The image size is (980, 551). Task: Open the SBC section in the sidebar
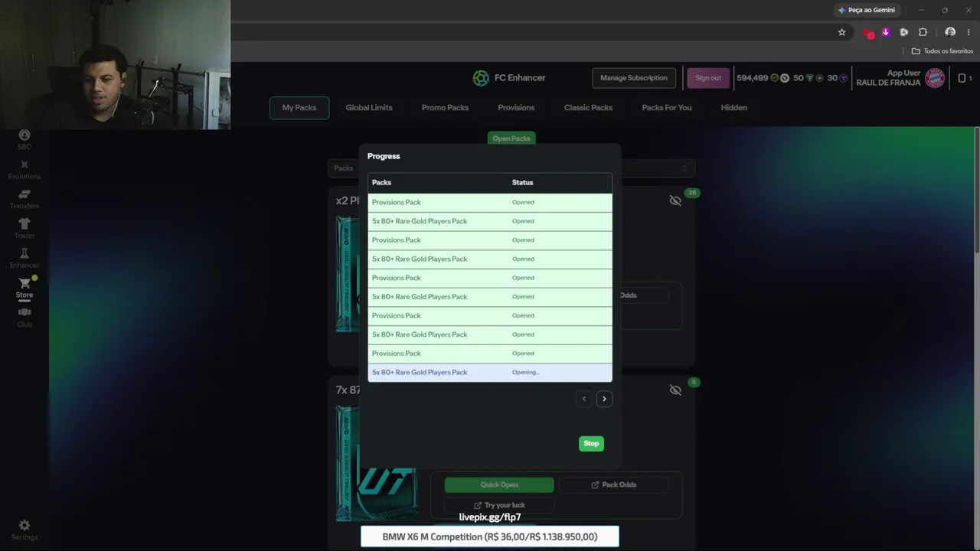point(24,139)
